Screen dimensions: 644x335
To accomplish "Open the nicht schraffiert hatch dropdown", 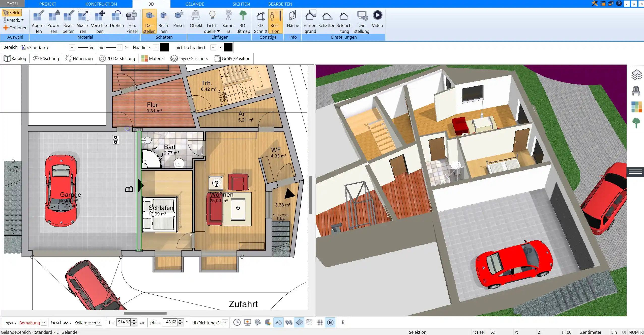I will pos(213,47).
